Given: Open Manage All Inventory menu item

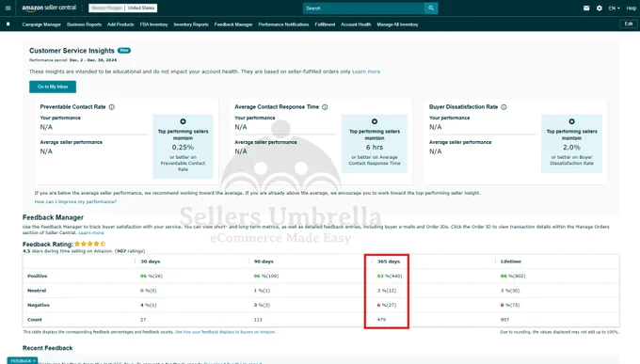Looking at the screenshot, I should point(397,24).
